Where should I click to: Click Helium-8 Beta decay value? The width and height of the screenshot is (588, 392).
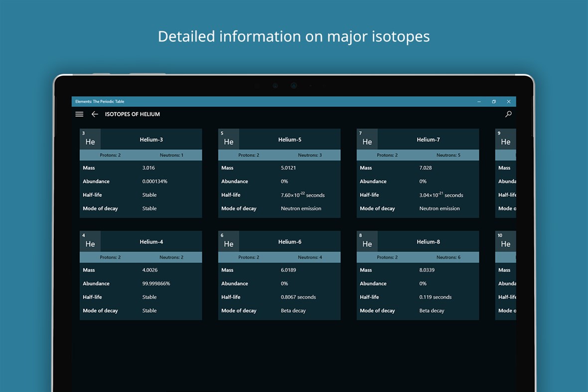[x=431, y=311]
